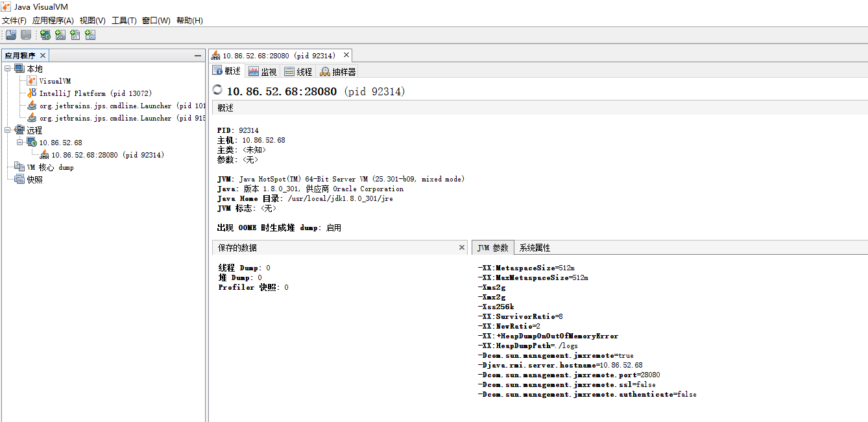The image size is (868, 422).
Task: Click the -Xmx2g argument
Action: tap(492, 297)
